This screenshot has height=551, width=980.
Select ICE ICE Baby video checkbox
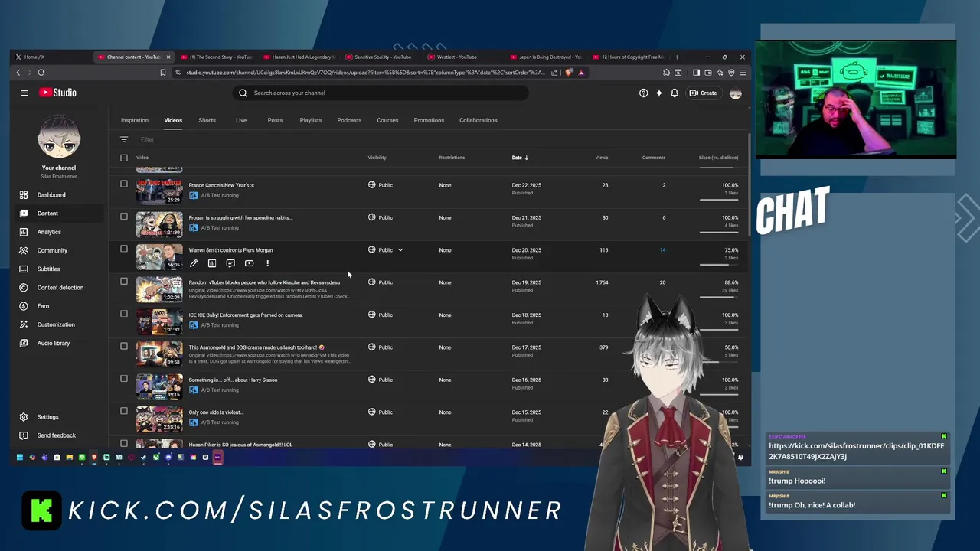(x=124, y=313)
